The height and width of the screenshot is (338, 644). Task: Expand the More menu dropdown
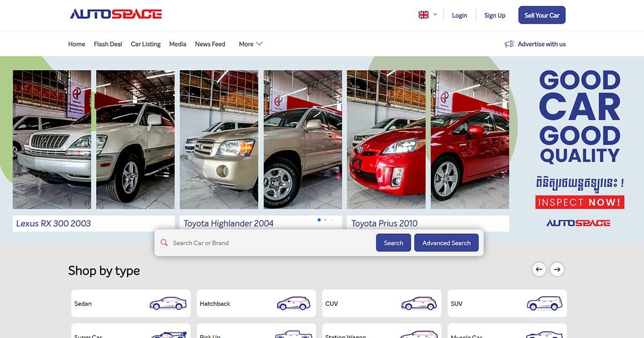pyautogui.click(x=251, y=44)
